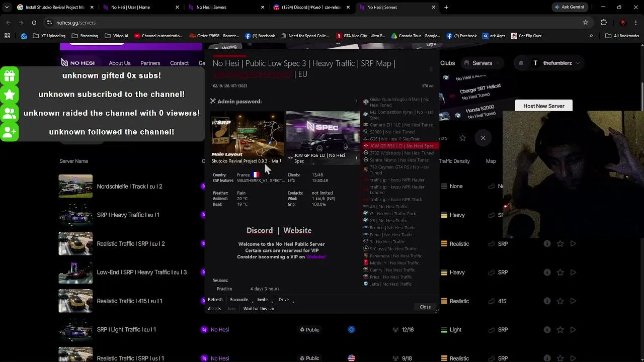Click the info icon for Realistic Traffic EU 2
This screenshot has height=362, width=644.
point(547,244)
